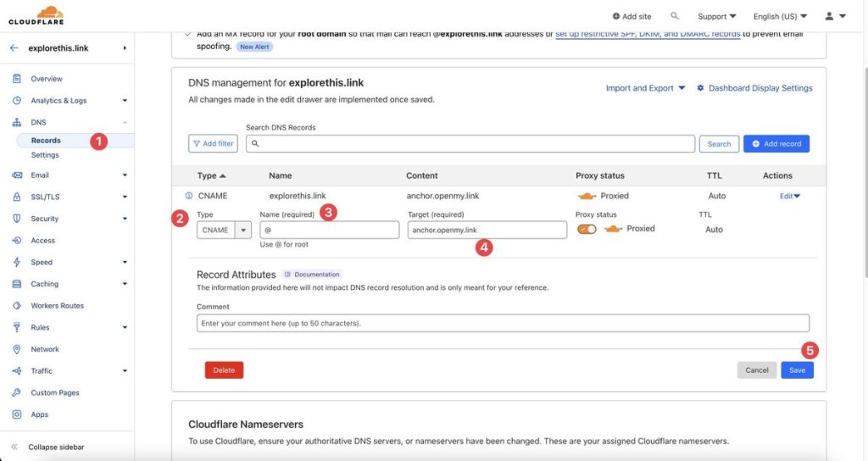Click the Traffic routing icon
The width and height of the screenshot is (868, 461).
coord(17,371)
